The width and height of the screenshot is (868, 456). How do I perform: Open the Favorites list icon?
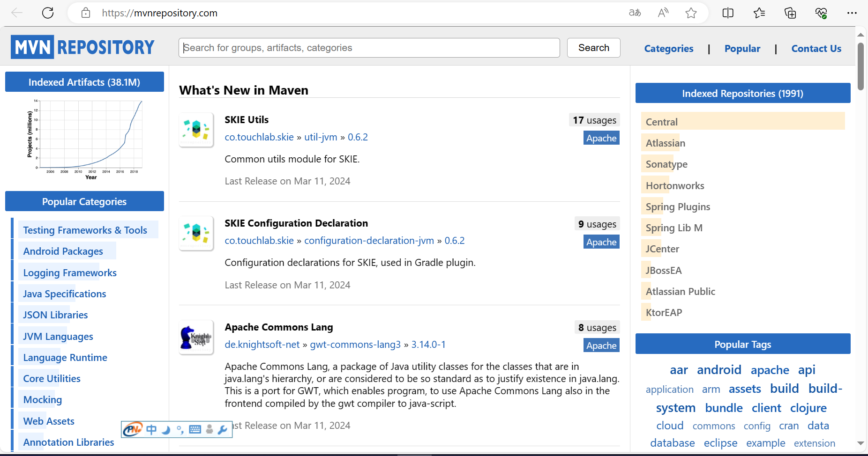tap(759, 13)
